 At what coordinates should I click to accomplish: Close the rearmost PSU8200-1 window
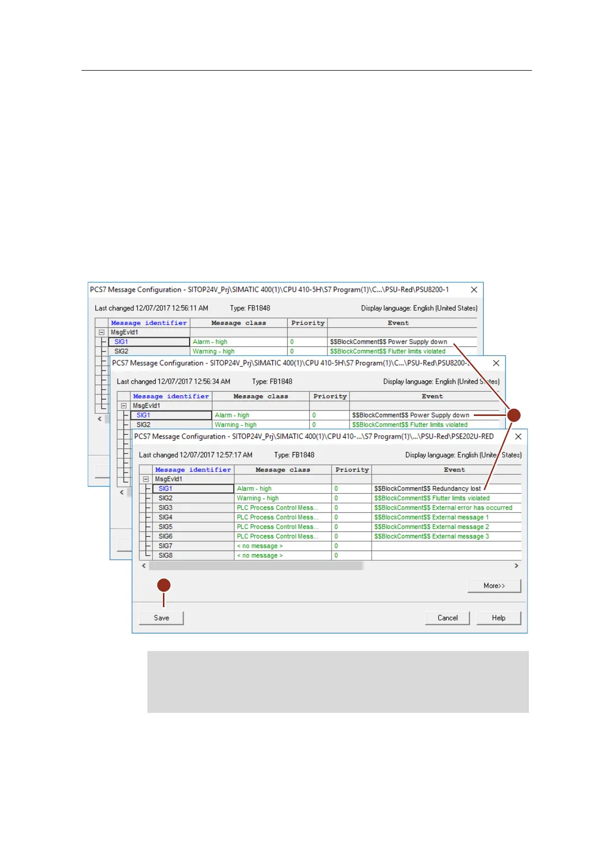coord(474,290)
